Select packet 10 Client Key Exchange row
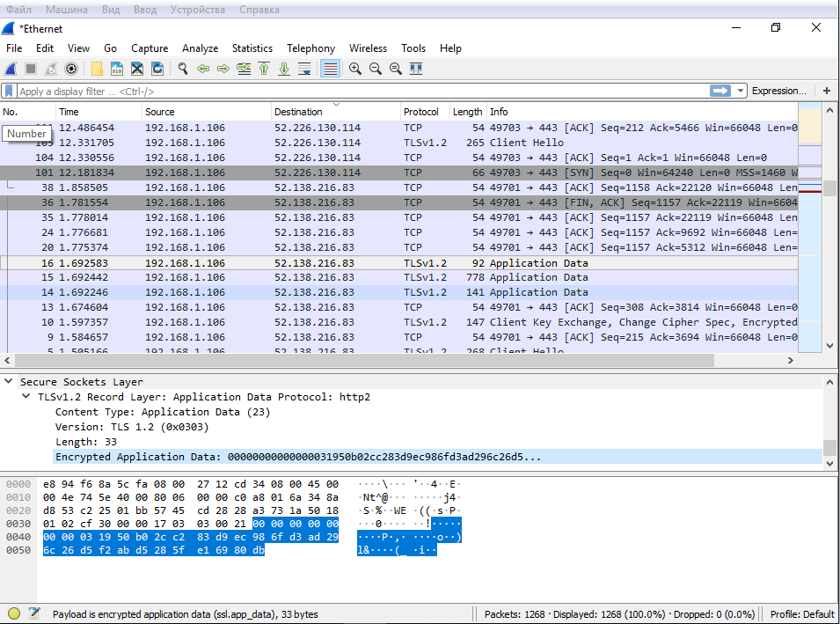 [x=399, y=322]
